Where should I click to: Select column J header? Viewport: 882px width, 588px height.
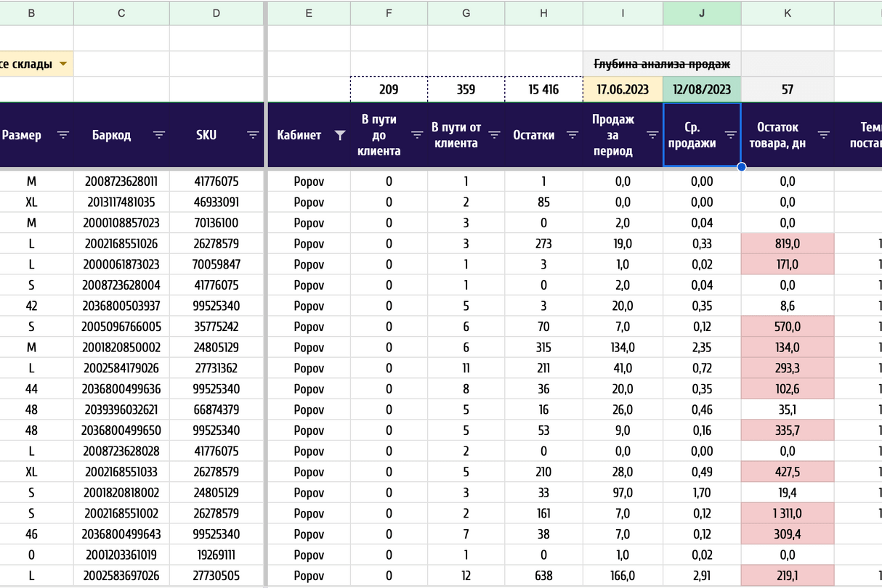(702, 12)
